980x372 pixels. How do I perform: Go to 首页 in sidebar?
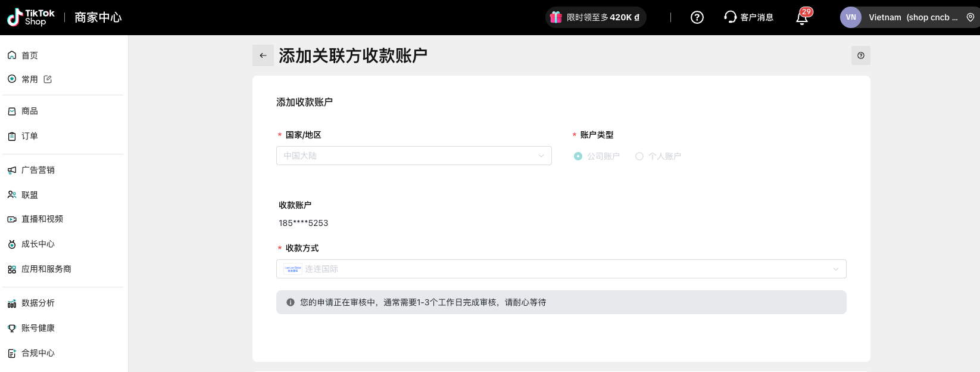pyautogui.click(x=30, y=55)
